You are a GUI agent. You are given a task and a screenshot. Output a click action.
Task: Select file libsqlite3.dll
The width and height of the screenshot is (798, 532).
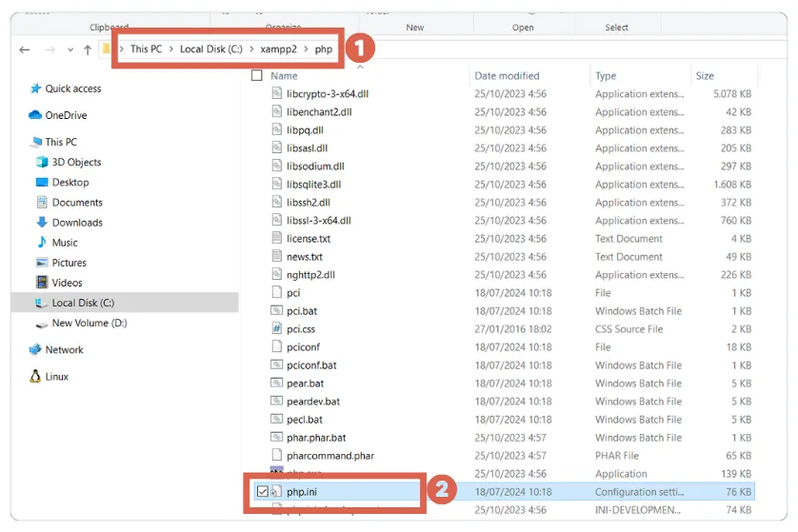(313, 185)
